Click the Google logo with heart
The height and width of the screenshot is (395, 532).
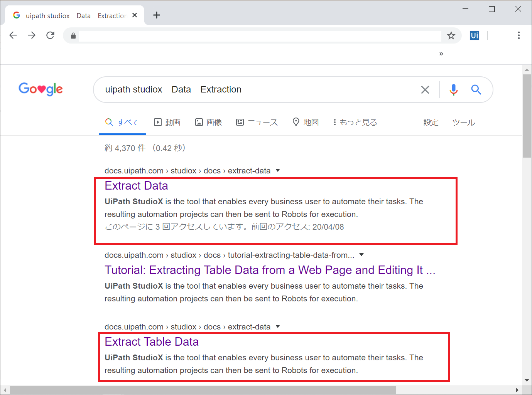[x=41, y=89]
